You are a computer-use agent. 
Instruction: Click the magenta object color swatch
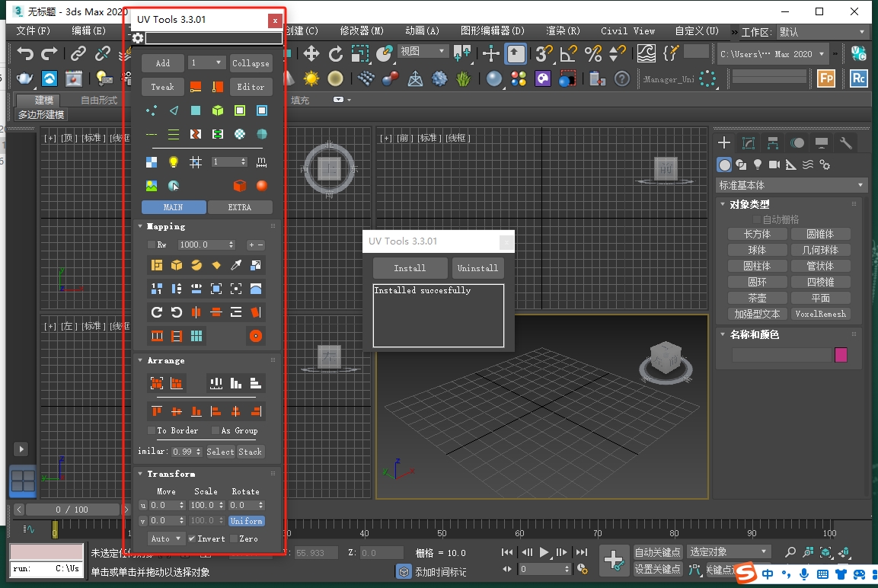tap(841, 354)
